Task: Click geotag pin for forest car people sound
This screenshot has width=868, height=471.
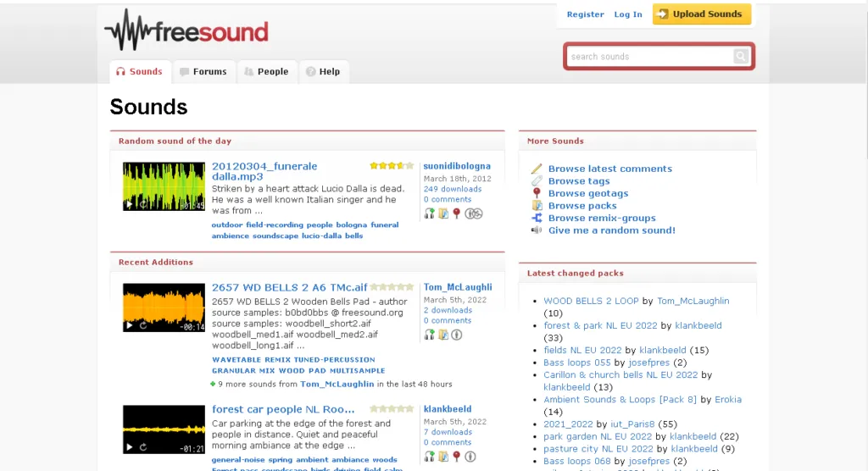Action: coord(456,457)
